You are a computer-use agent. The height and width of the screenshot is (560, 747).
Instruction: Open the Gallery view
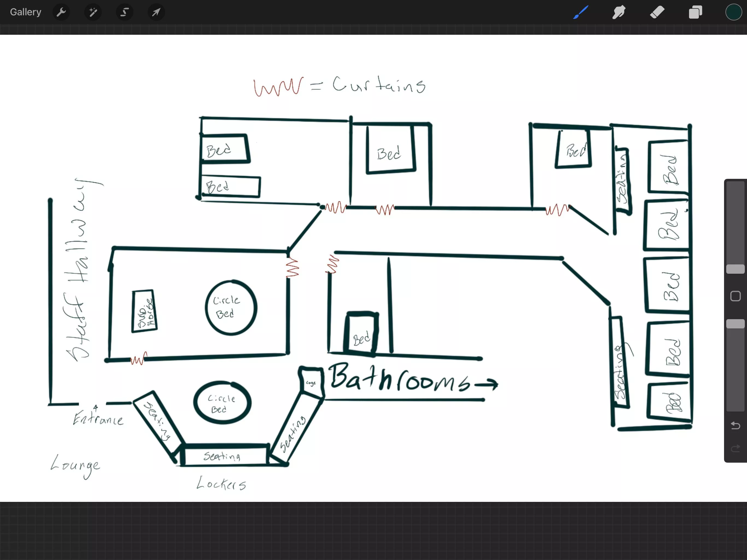tap(25, 12)
